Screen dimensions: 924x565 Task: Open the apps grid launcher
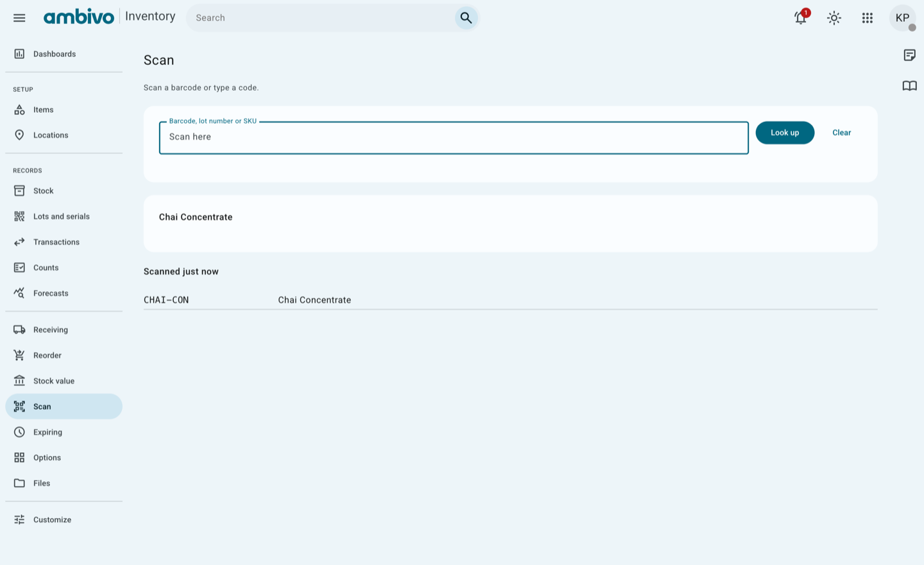click(x=868, y=18)
